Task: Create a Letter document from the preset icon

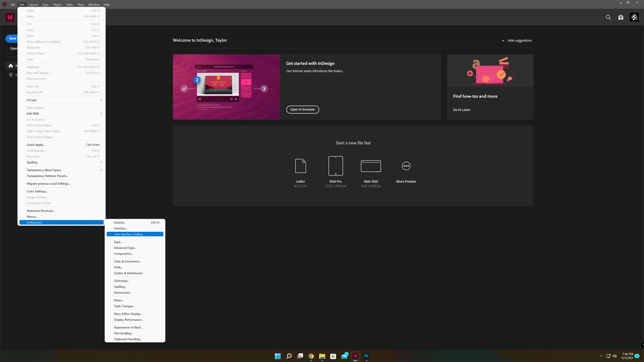Action: point(300,166)
